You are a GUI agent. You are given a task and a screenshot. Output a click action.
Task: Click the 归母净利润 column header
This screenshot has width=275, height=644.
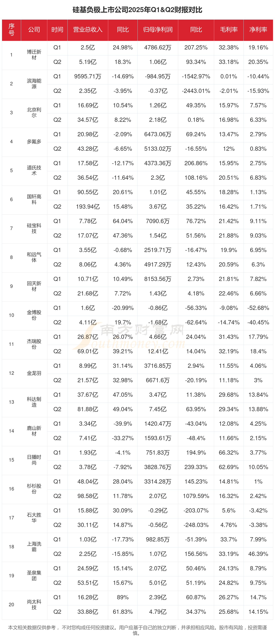[158, 30]
